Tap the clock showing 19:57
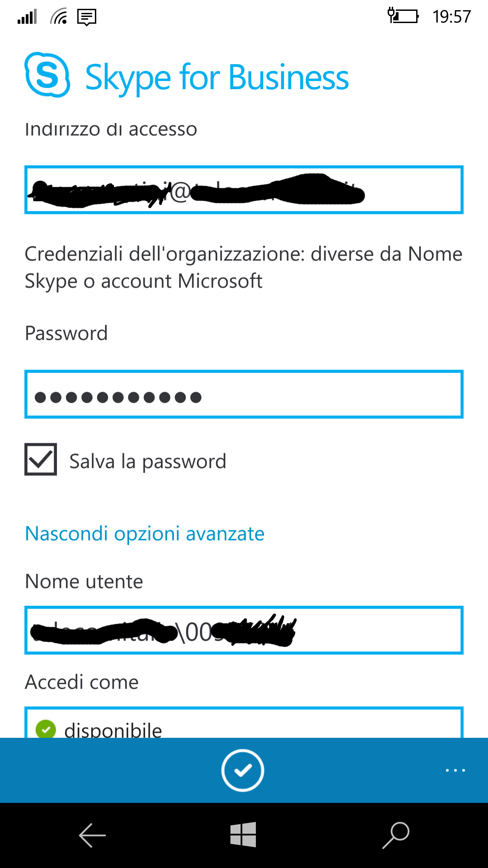The image size is (488, 868). (x=452, y=17)
